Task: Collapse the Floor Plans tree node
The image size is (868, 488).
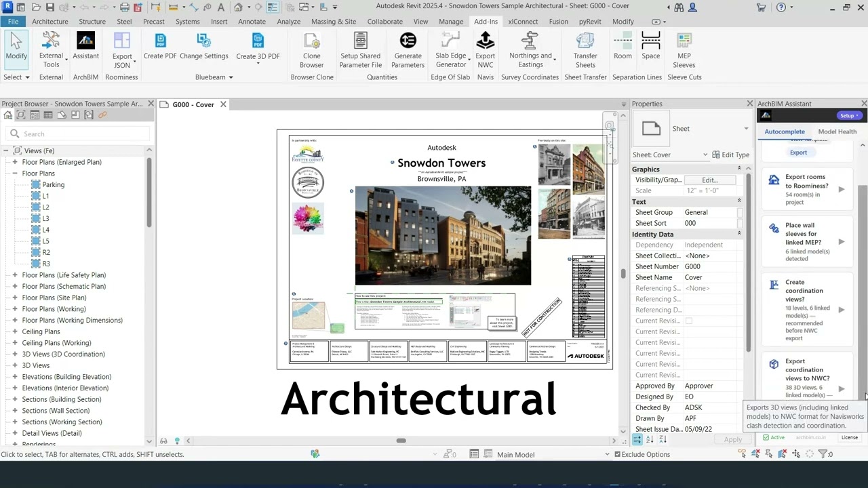Action: [x=15, y=174]
